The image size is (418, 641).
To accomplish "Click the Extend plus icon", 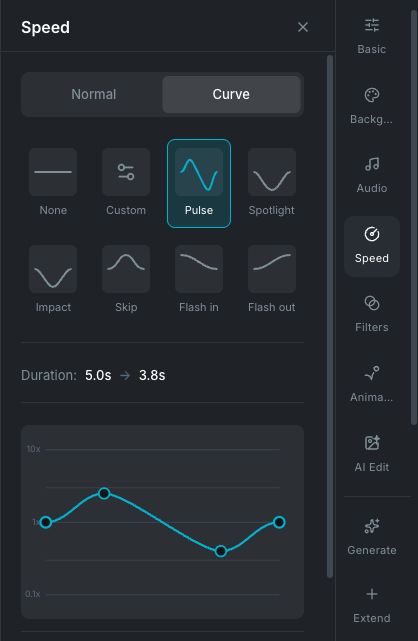I will point(372,594).
